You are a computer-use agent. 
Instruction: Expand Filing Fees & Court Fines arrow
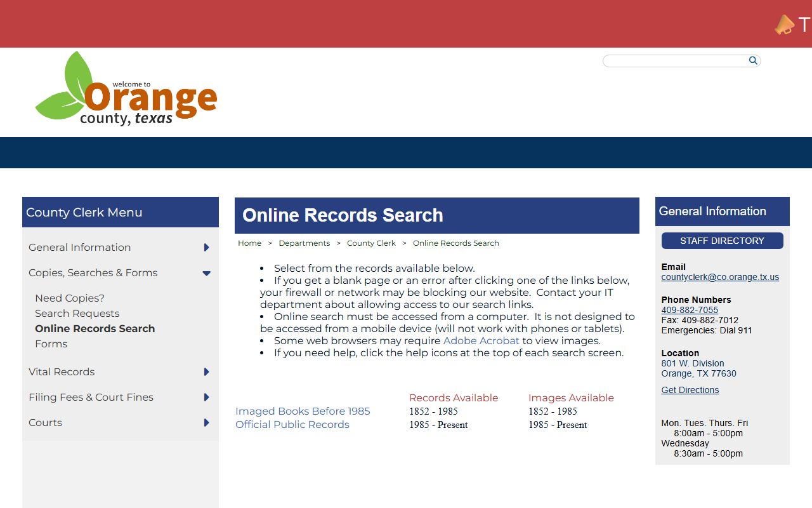(x=206, y=398)
